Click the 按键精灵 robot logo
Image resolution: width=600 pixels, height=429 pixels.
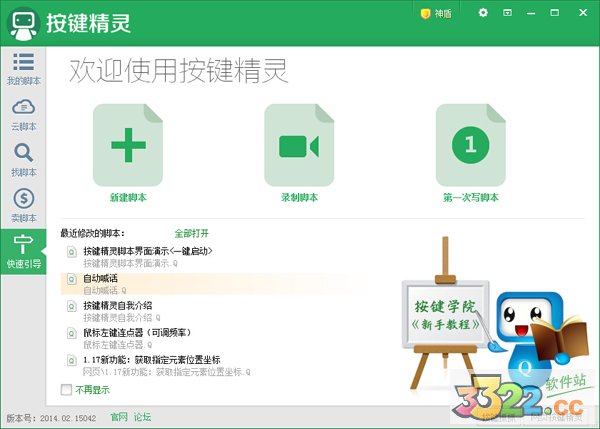pyautogui.click(x=23, y=24)
